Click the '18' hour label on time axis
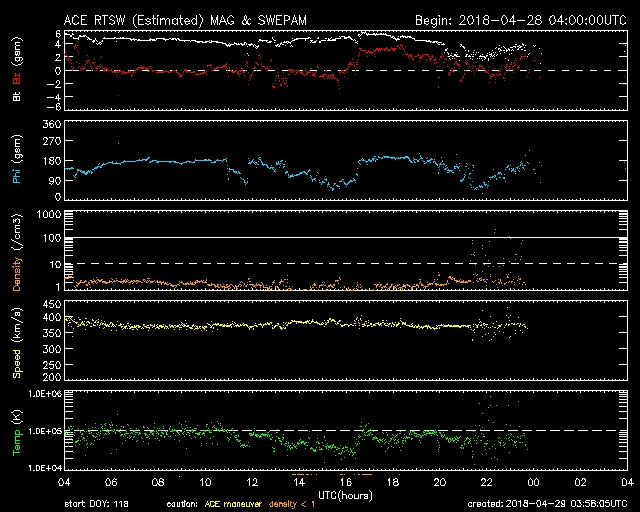This screenshot has height=512, width=640. [393, 482]
